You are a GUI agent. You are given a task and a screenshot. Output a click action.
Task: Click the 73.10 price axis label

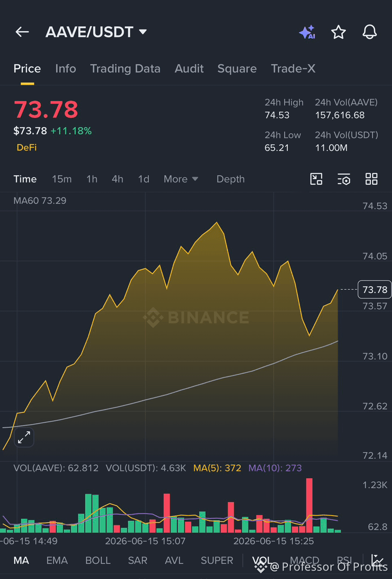pyautogui.click(x=375, y=356)
